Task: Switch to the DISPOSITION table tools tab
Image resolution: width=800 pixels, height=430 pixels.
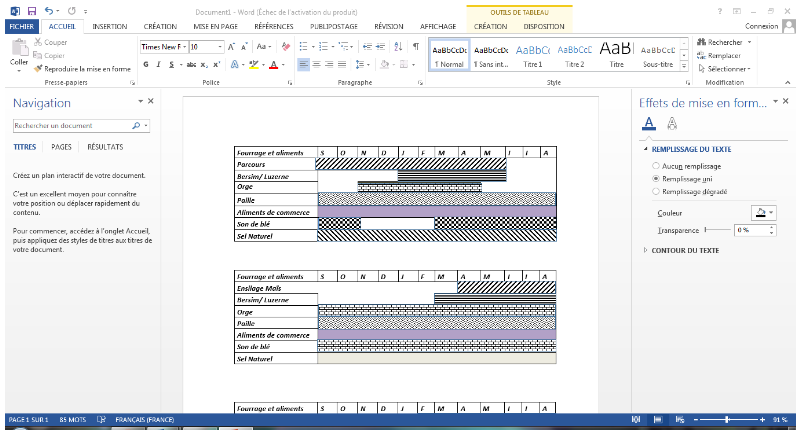Action: point(543,27)
